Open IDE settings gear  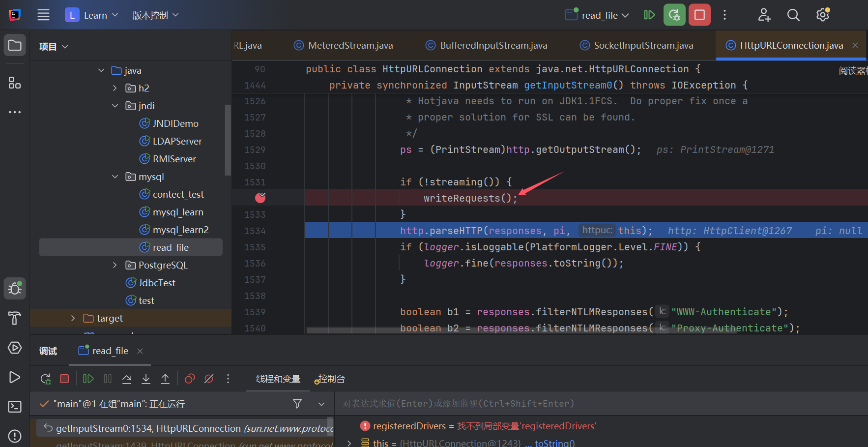click(823, 15)
